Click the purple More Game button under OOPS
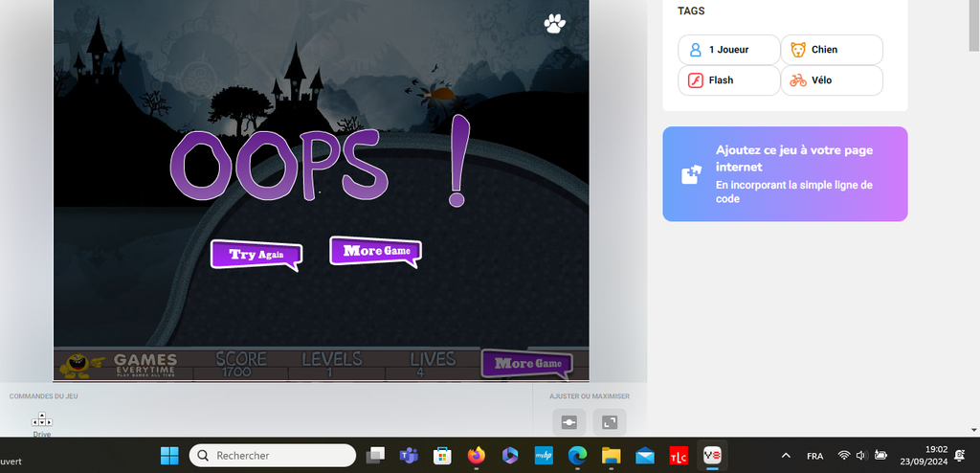This screenshot has width=980, height=473. click(x=375, y=251)
